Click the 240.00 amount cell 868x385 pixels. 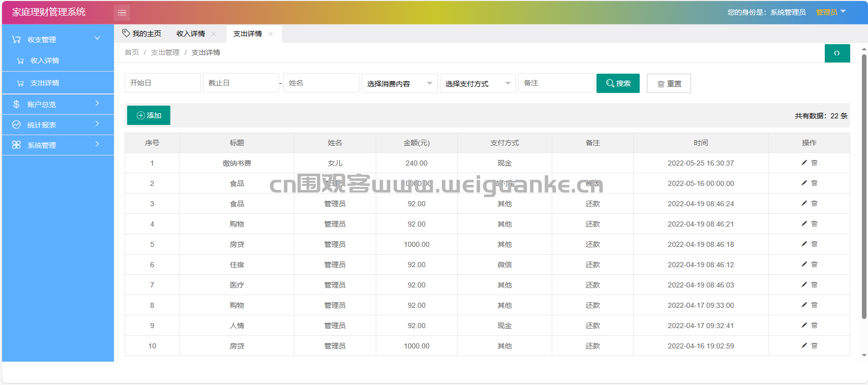point(416,163)
